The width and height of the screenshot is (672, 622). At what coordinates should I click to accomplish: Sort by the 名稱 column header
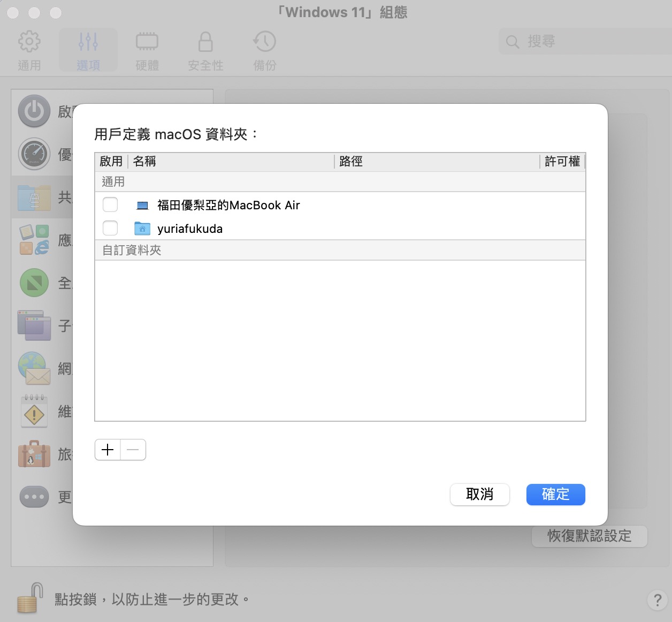click(231, 161)
